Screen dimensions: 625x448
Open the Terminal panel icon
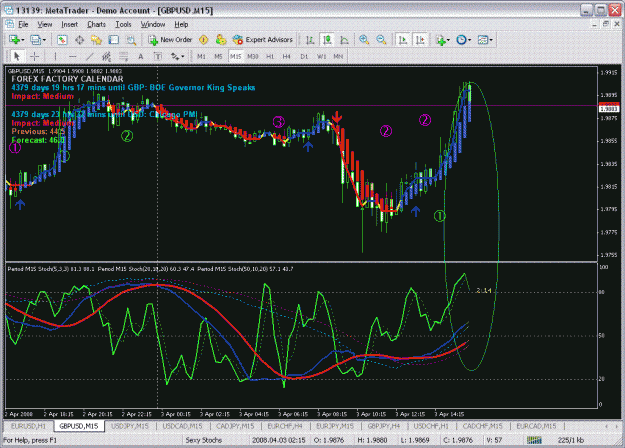coord(114,40)
